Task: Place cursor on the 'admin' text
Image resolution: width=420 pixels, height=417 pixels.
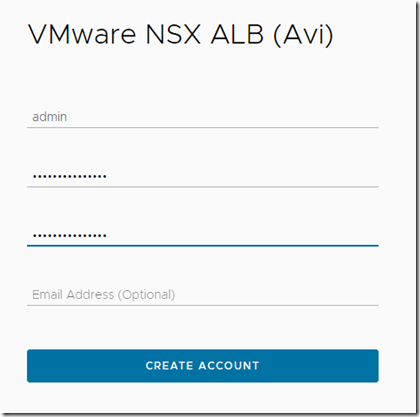Action: pyautogui.click(x=50, y=117)
